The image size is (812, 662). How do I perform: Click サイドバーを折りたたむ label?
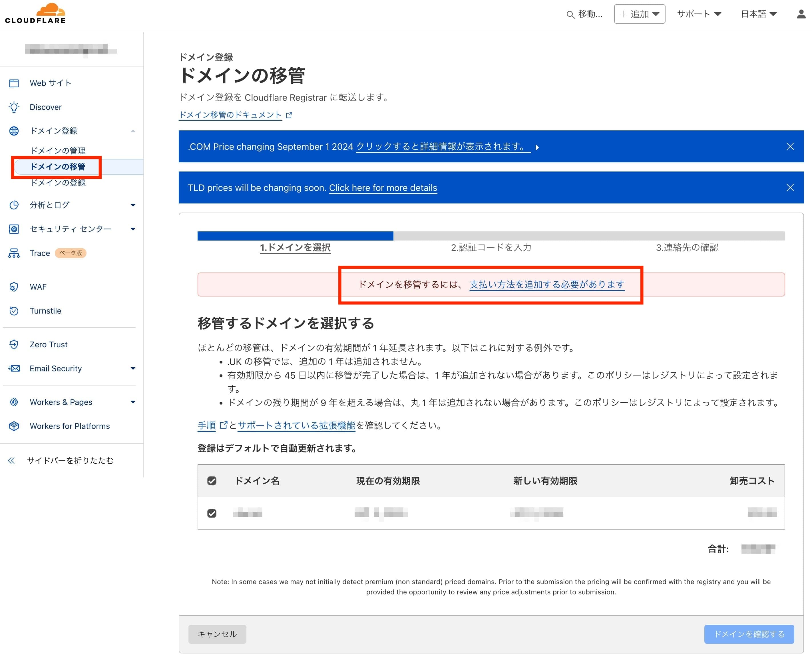pos(70,461)
